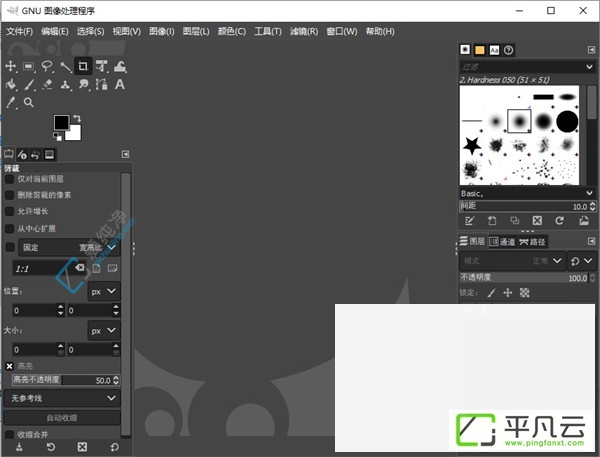This screenshot has width=600, height=457.
Task: Switch to the Patterns tab
Action: (x=479, y=50)
